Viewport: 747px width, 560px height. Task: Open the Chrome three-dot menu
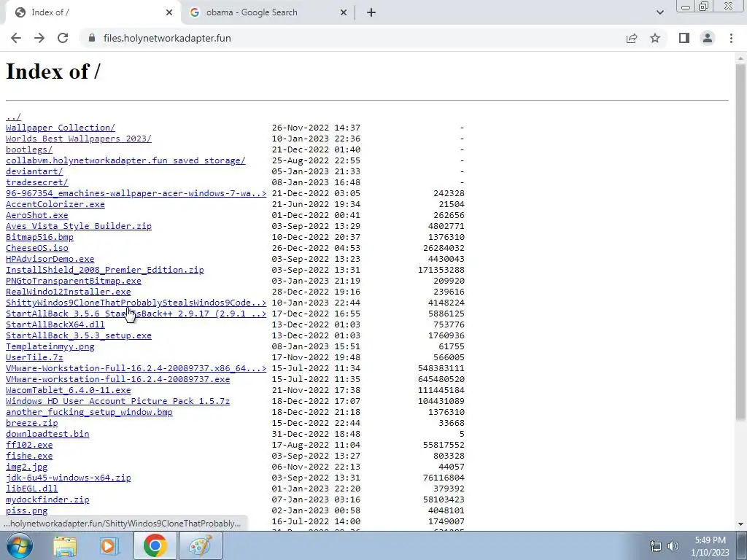pos(731,38)
